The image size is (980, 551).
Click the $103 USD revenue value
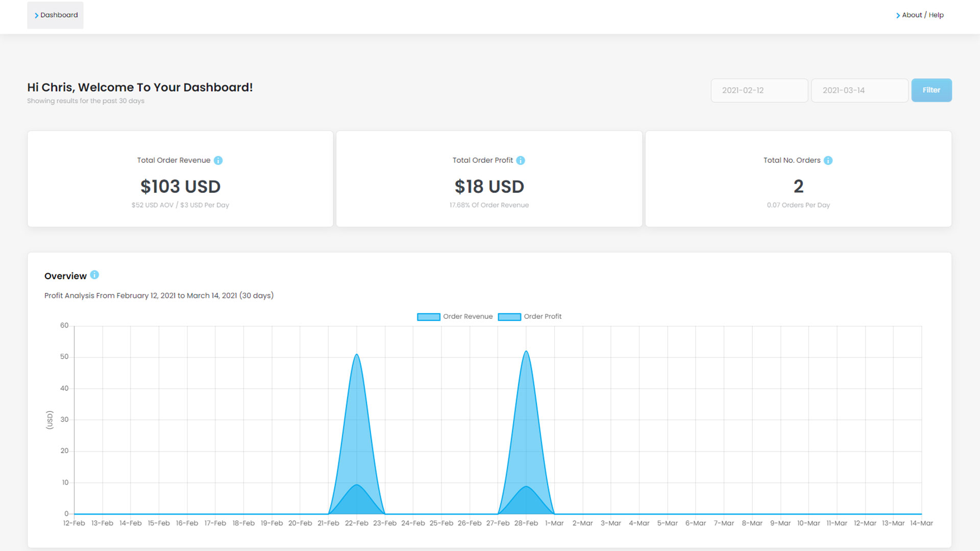point(180,187)
